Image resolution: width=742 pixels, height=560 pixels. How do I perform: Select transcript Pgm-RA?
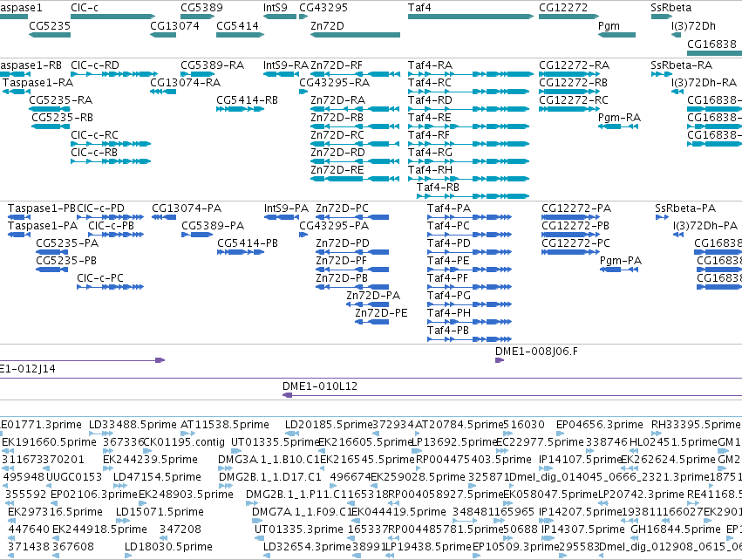[x=619, y=126]
